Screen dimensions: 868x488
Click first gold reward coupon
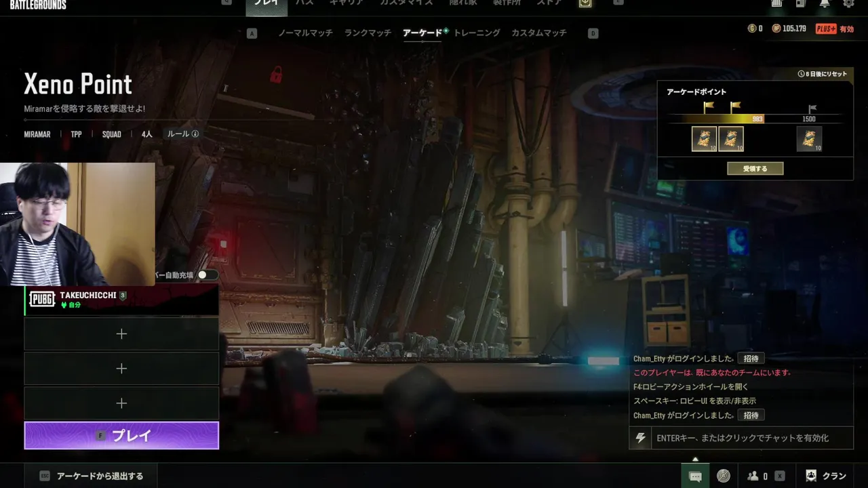705,139
